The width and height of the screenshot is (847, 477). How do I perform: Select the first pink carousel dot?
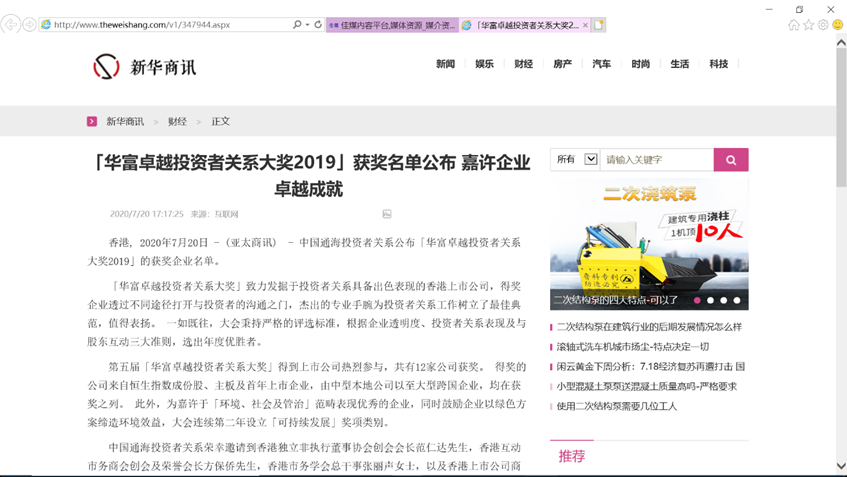point(697,300)
